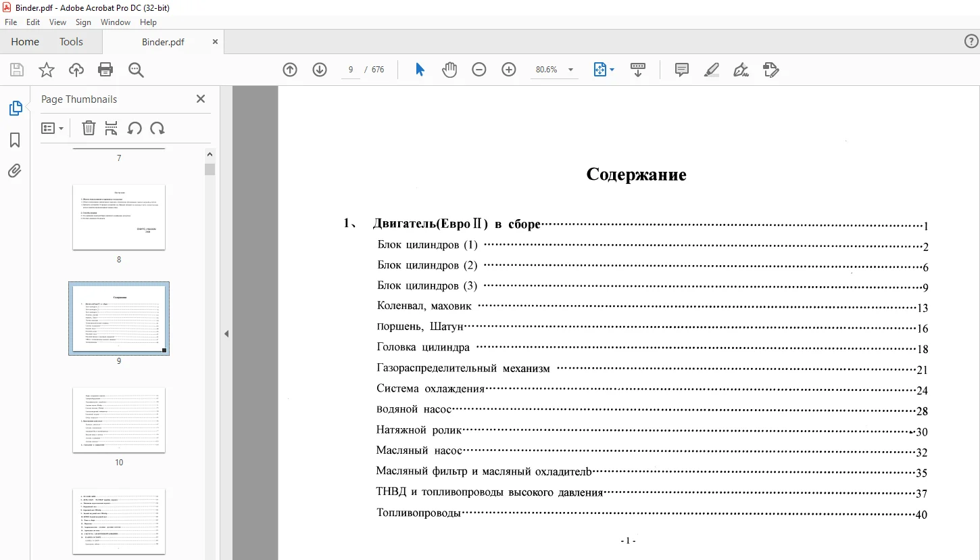Open the View menu

[58, 22]
